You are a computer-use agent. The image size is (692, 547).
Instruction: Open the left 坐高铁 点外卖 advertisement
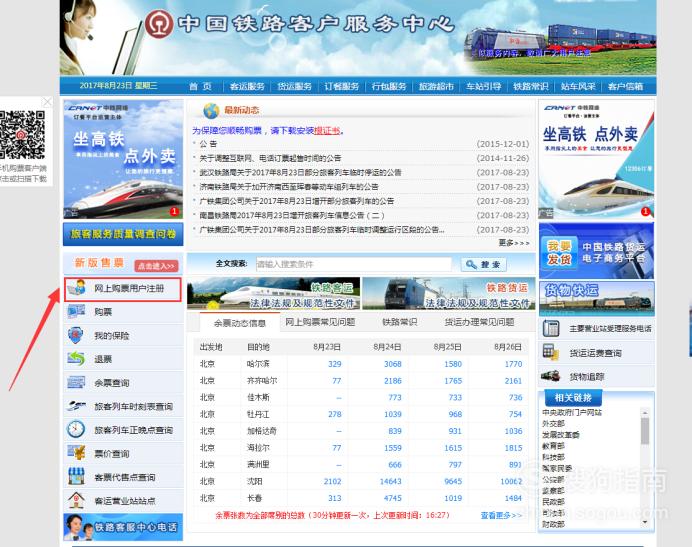click(123, 159)
